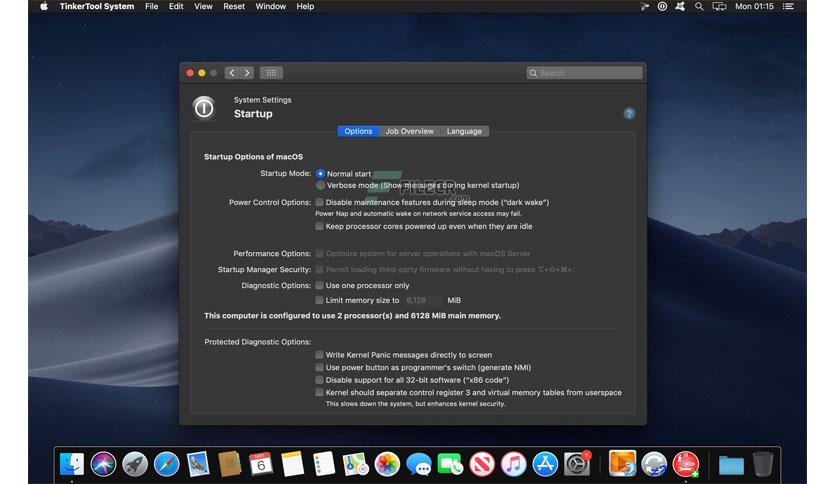Check Use one processor only

pyautogui.click(x=319, y=285)
